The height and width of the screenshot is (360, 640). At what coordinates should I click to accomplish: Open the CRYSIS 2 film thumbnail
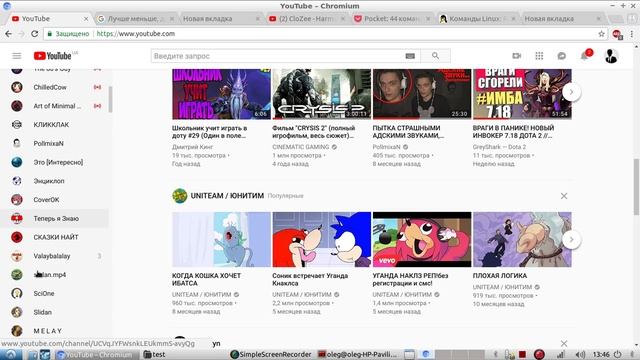point(322,94)
